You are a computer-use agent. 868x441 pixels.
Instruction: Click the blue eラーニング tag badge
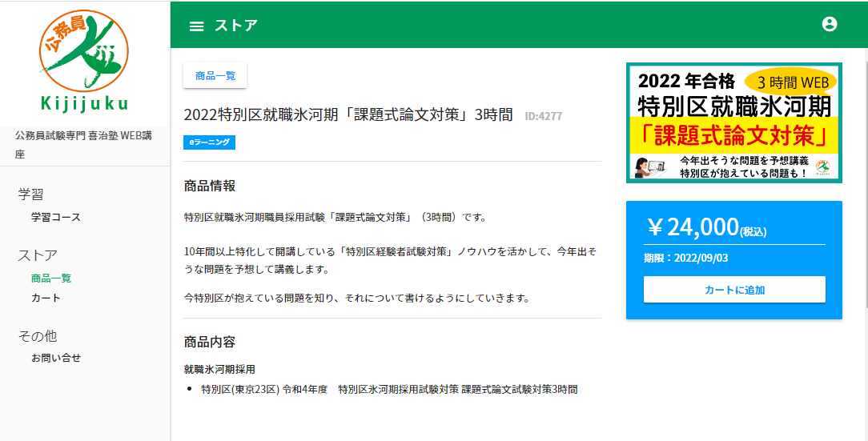pyautogui.click(x=209, y=142)
